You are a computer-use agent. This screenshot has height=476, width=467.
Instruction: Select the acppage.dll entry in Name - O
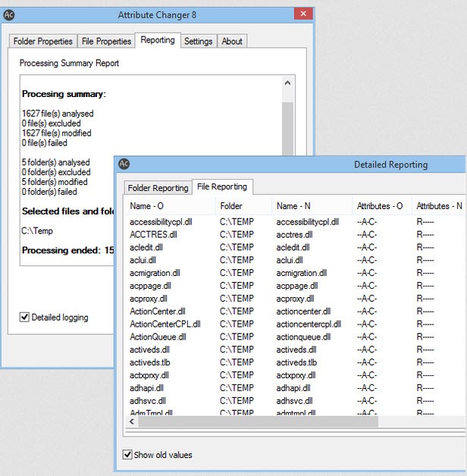[x=150, y=286]
